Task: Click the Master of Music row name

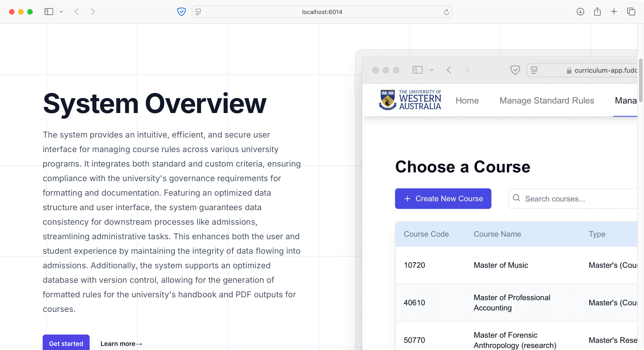Action: tap(501, 265)
